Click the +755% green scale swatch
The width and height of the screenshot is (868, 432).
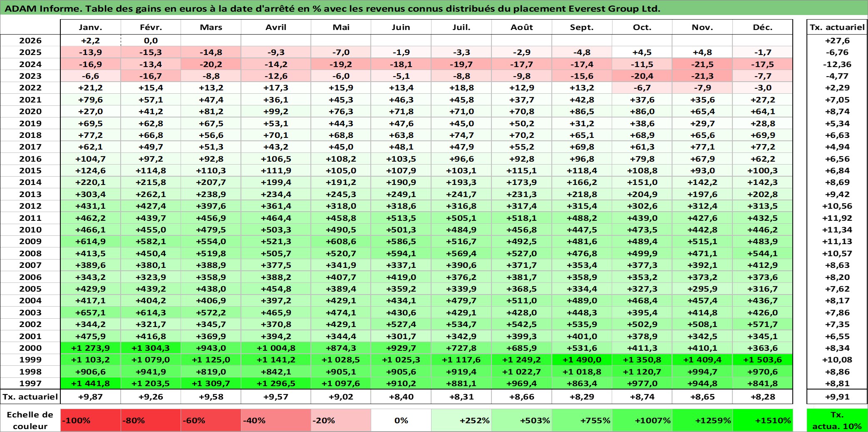click(582, 420)
